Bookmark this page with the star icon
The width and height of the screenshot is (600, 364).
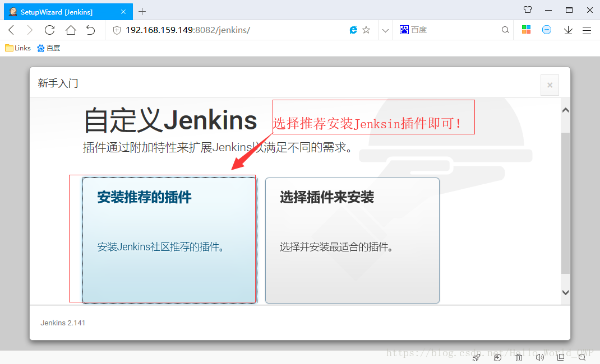point(366,30)
